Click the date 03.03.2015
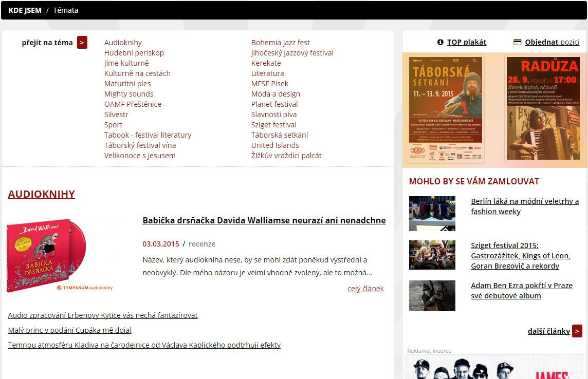 tap(161, 244)
